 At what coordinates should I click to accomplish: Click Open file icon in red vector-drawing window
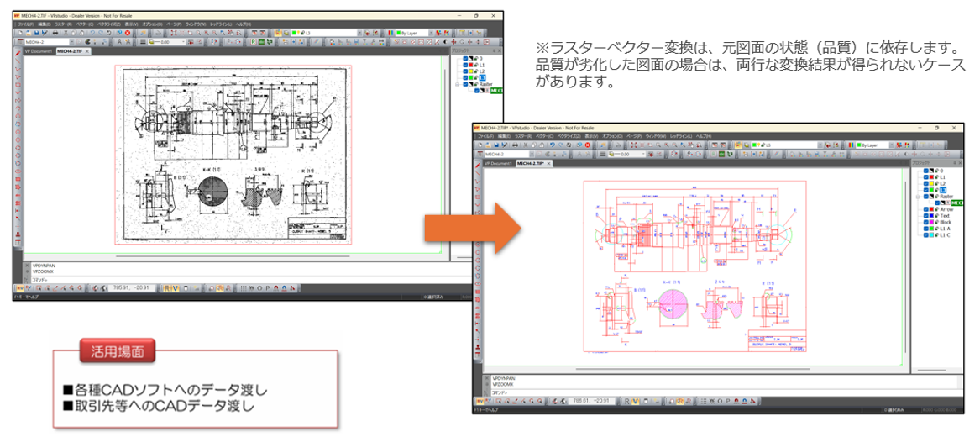tap(488, 145)
